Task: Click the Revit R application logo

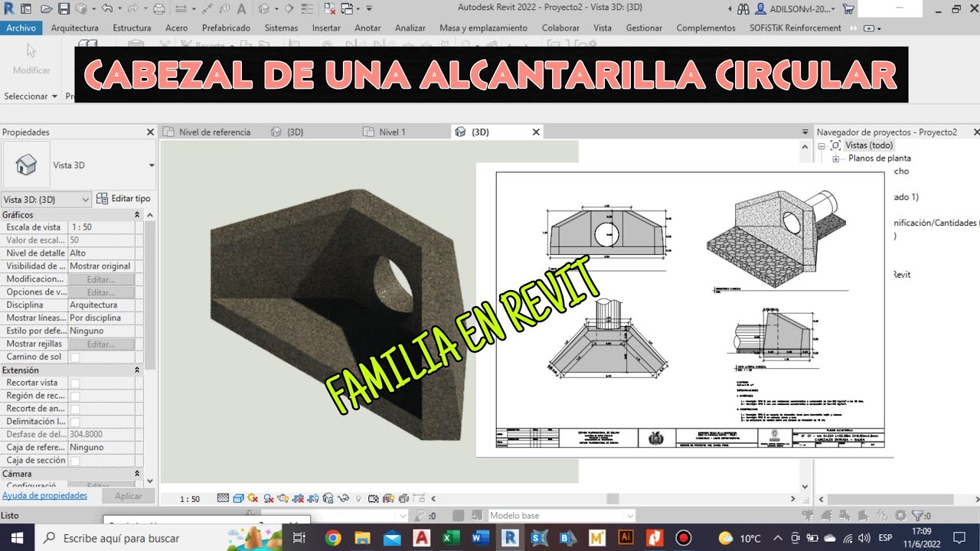Action: (8, 8)
